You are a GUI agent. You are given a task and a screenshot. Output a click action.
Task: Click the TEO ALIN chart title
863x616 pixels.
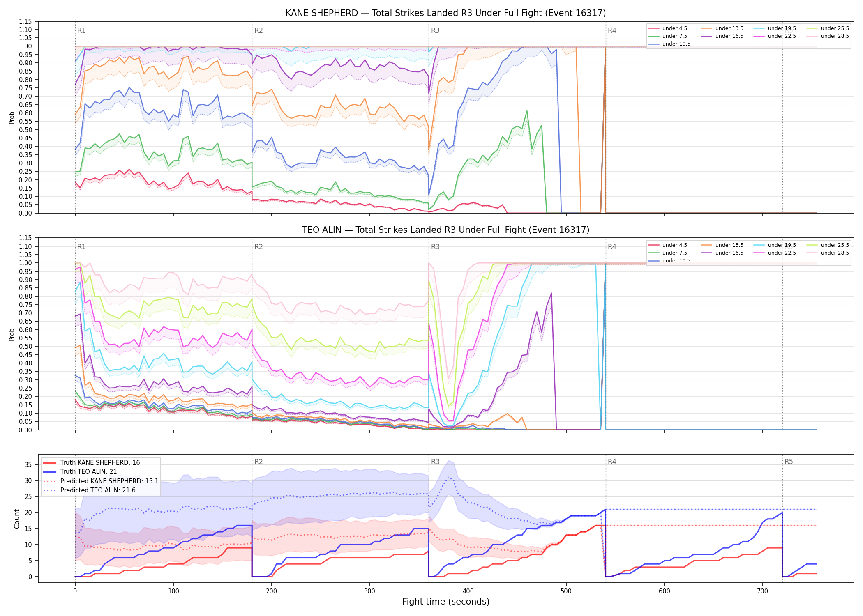pyautogui.click(x=445, y=230)
